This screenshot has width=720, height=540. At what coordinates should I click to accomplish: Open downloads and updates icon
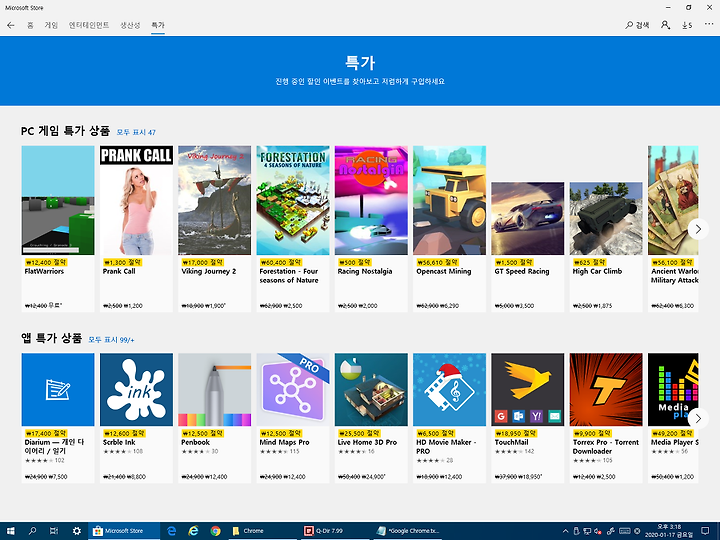pos(687,25)
